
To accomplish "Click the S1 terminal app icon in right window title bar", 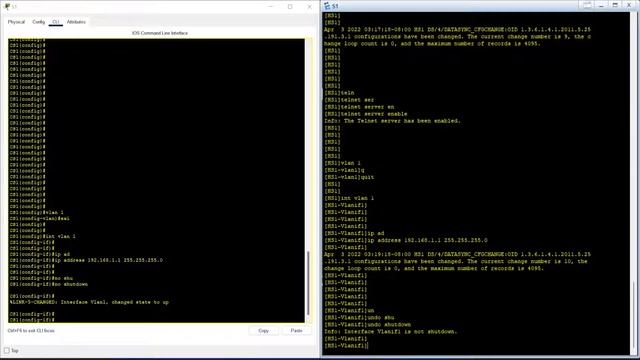I will pyautogui.click(x=327, y=6).
